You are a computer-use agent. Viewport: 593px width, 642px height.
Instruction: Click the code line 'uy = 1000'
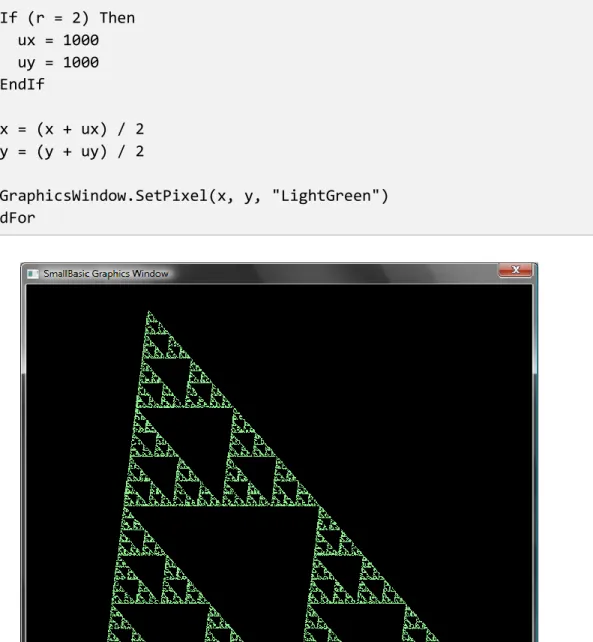click(x=58, y=63)
